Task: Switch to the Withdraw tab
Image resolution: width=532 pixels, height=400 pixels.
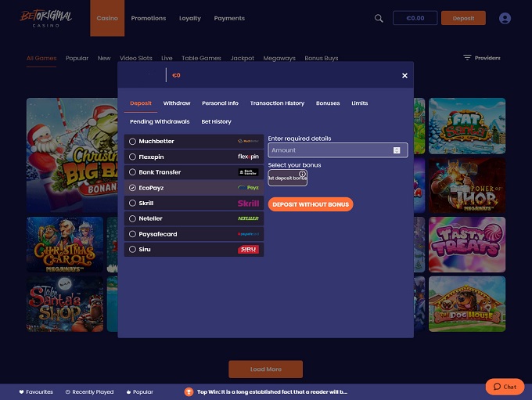Action: (x=177, y=103)
